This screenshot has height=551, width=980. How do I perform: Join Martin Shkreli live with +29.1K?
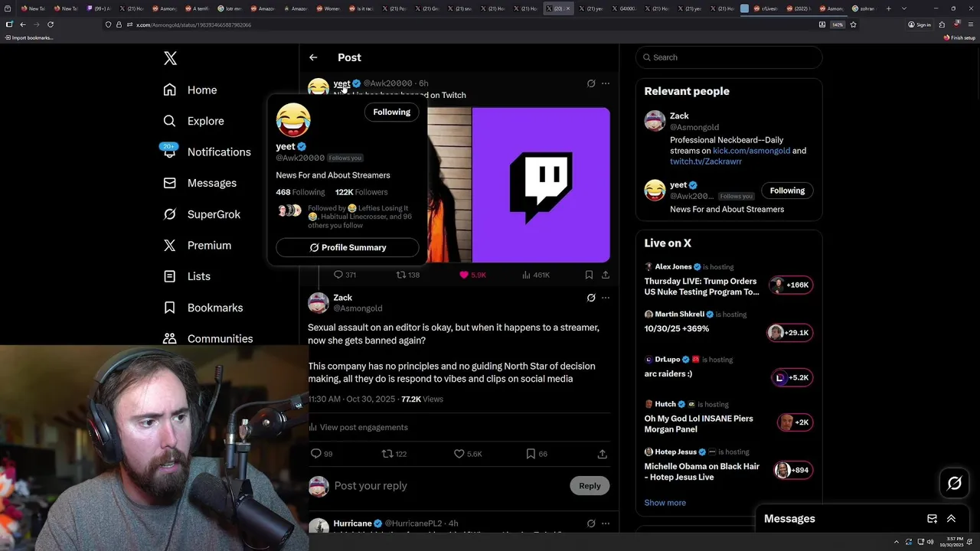pos(789,332)
